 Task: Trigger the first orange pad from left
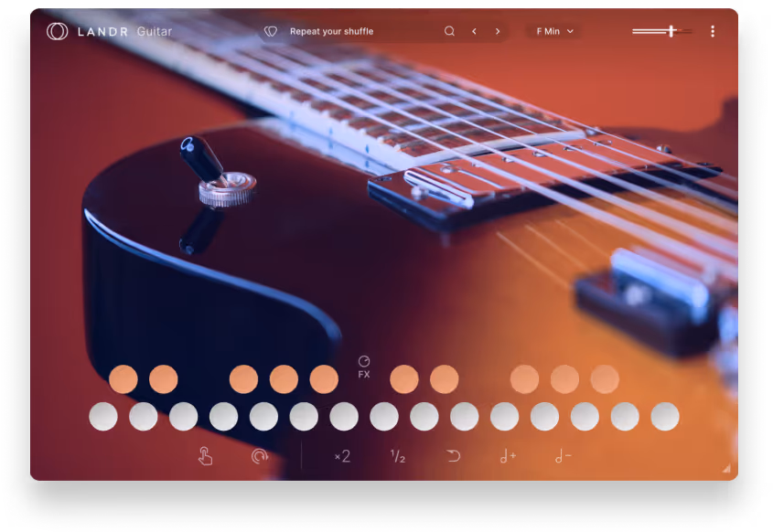point(123,379)
